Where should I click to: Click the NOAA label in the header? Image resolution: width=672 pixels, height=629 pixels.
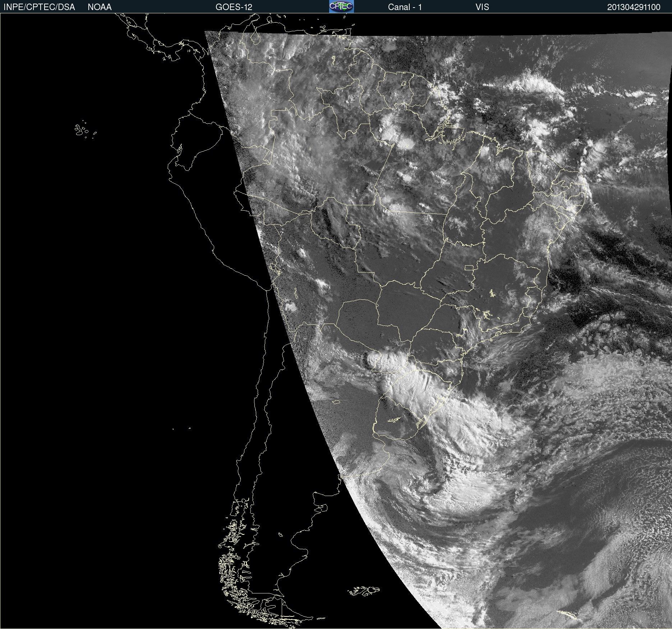100,7
